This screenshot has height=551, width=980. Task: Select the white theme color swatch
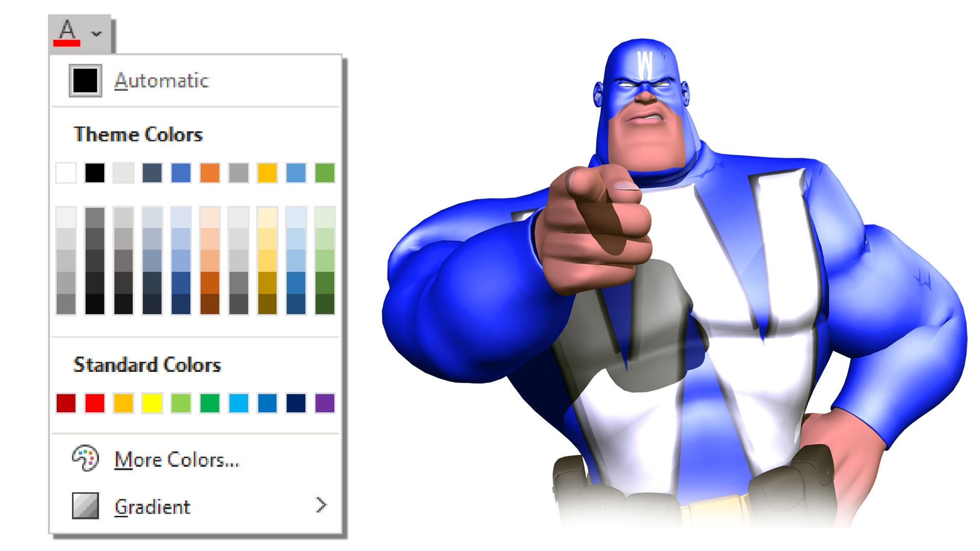[x=66, y=172]
